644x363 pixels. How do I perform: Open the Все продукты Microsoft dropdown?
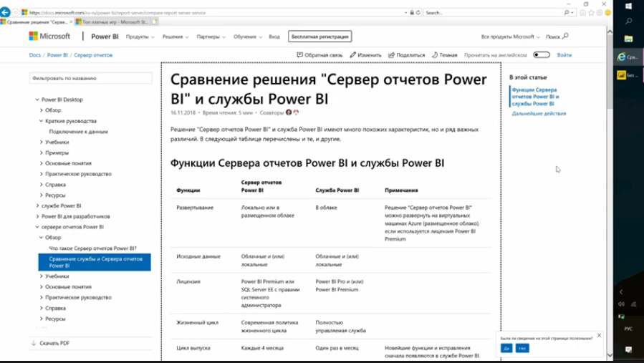tap(511, 37)
